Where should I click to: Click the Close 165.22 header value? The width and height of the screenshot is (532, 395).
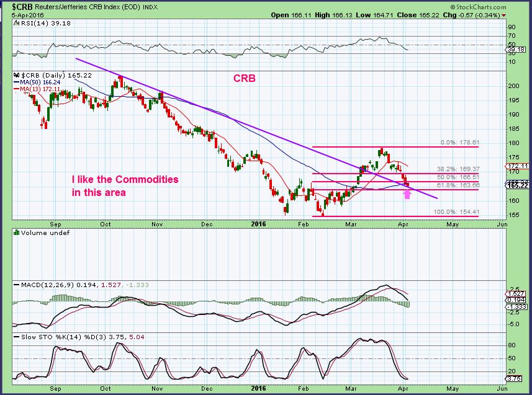tap(418, 16)
